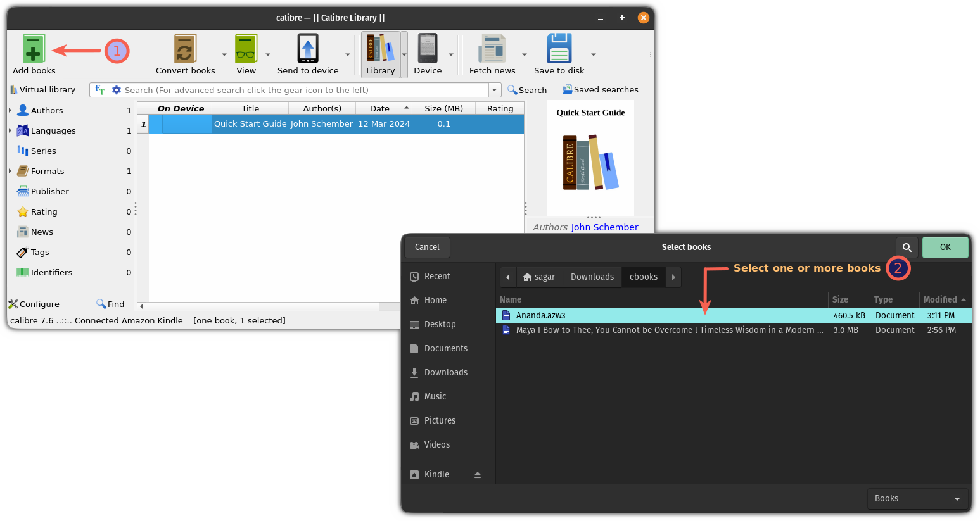Expand dropdown arrow next to Save to disk

pyautogui.click(x=594, y=54)
